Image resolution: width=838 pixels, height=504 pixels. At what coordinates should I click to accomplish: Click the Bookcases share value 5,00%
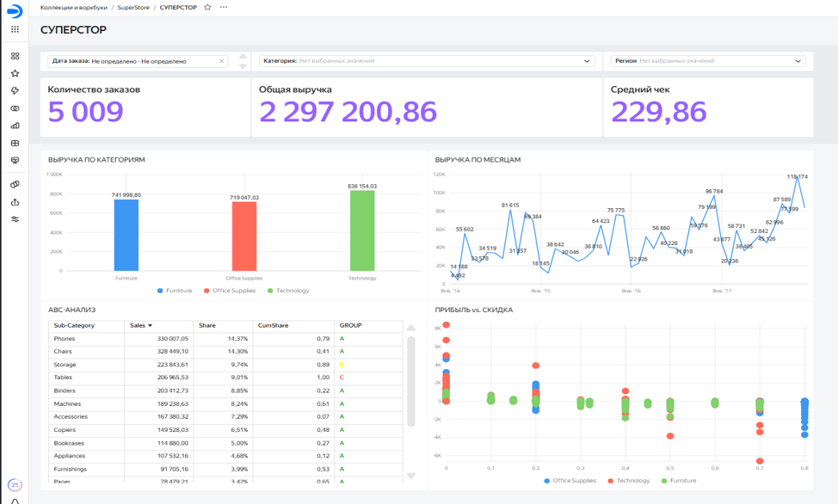tap(239, 443)
